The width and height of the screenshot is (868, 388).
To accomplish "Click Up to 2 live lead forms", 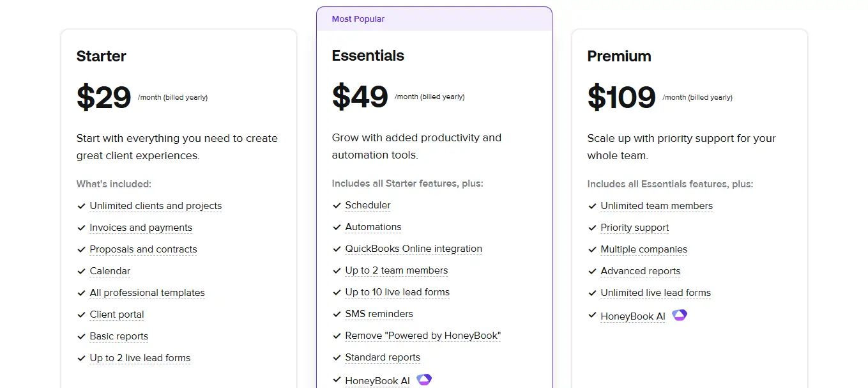I will tap(140, 358).
